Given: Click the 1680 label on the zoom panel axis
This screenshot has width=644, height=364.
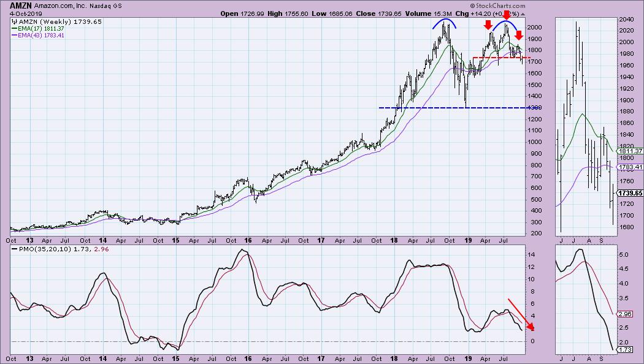Looking at the screenshot, I should [626, 227].
